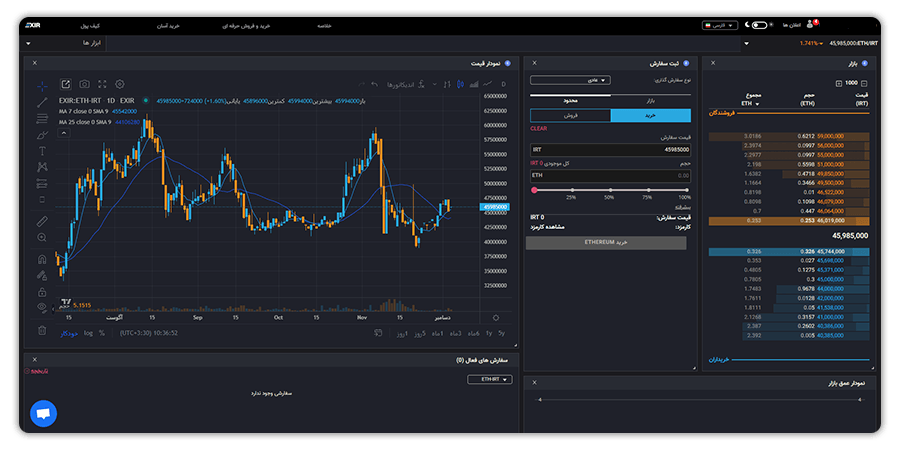
Task: Open the language dropdown (فارسی)
Action: coord(720,25)
